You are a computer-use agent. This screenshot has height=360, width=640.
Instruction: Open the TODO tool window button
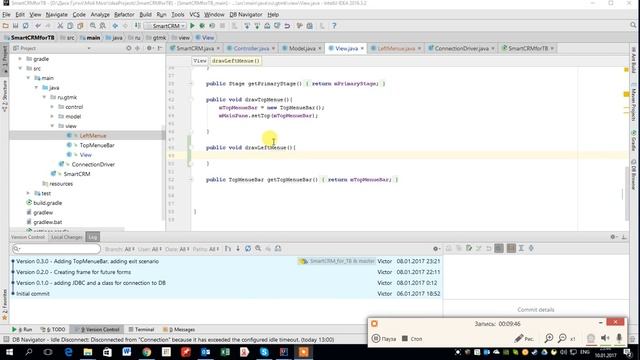click(53, 329)
